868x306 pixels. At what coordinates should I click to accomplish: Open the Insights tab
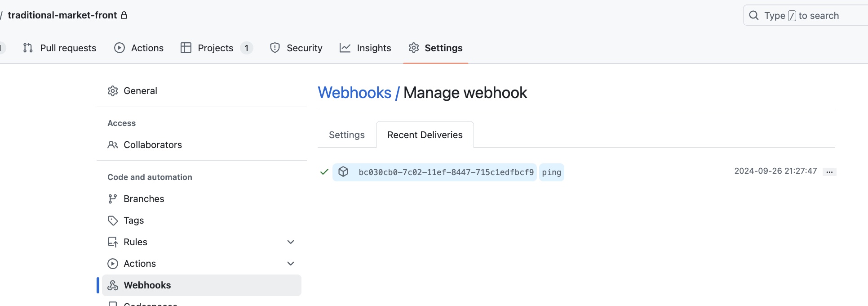365,48
